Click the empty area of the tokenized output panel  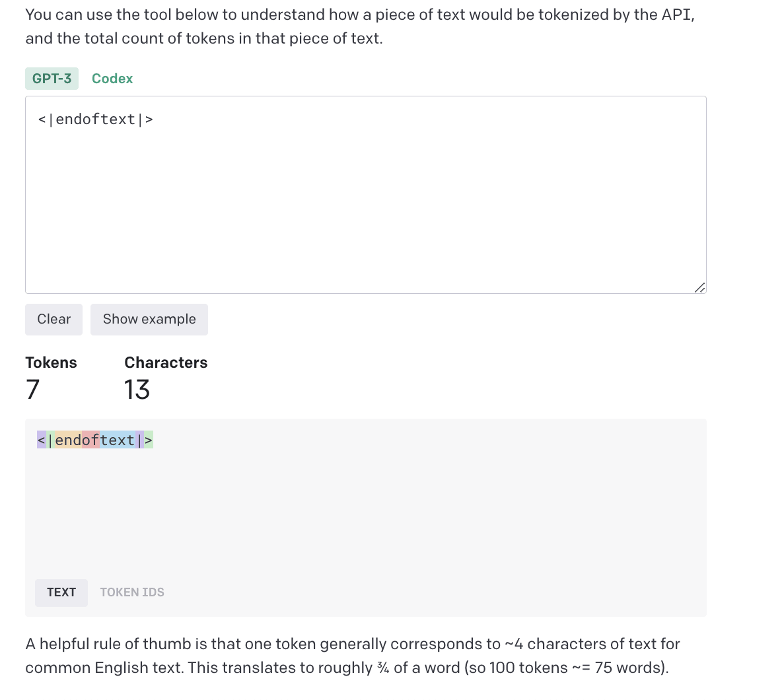[365, 515]
